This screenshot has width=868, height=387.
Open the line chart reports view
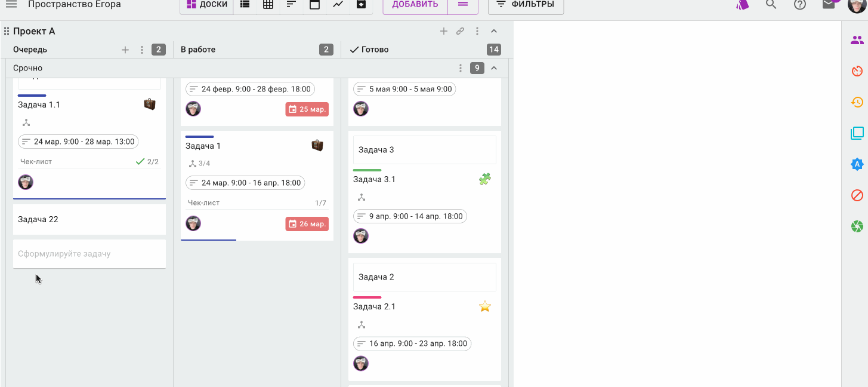[x=338, y=4]
